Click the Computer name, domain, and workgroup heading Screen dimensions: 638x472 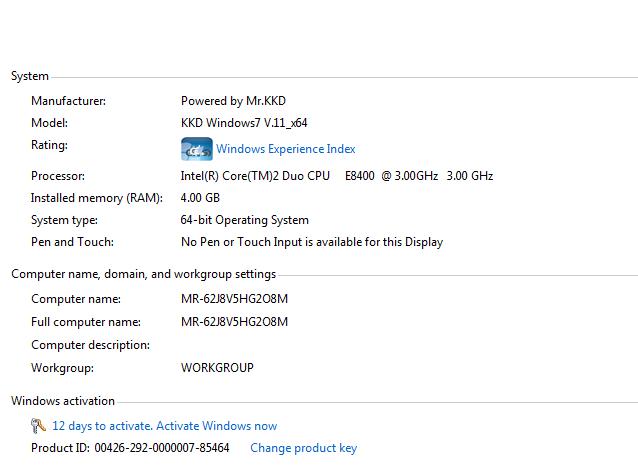coord(144,274)
